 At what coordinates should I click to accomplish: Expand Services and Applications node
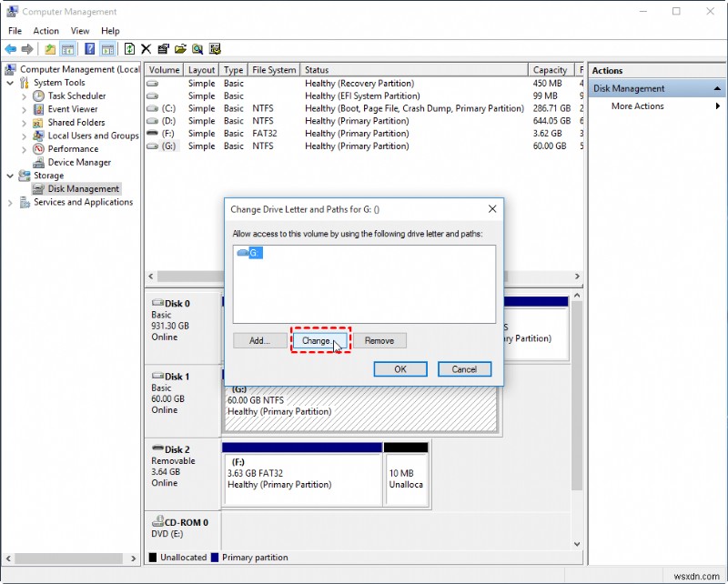(x=10, y=202)
